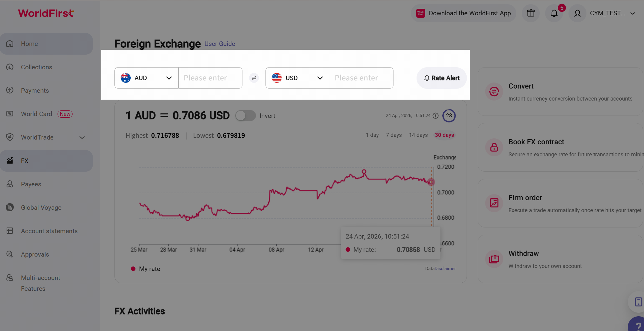Click the user profile avatar icon
This screenshot has height=331, width=644.
[577, 13]
